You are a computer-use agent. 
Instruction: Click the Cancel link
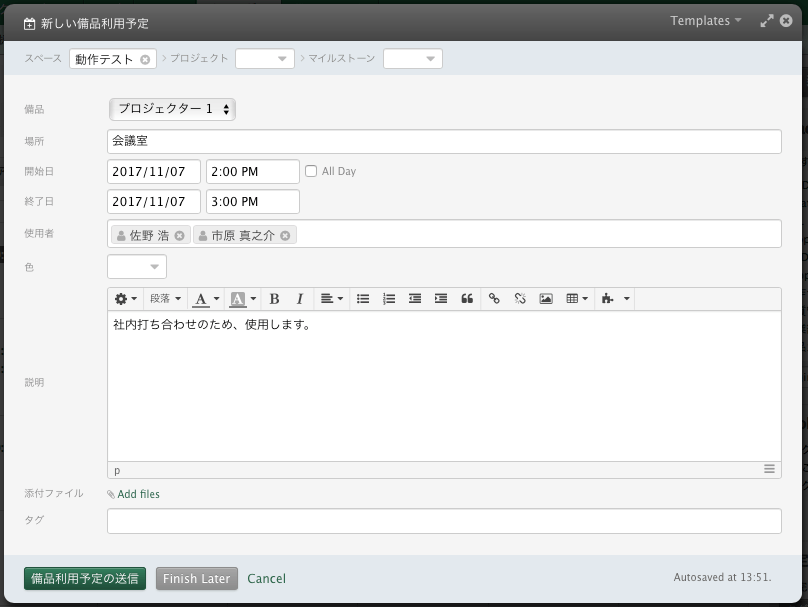click(266, 579)
